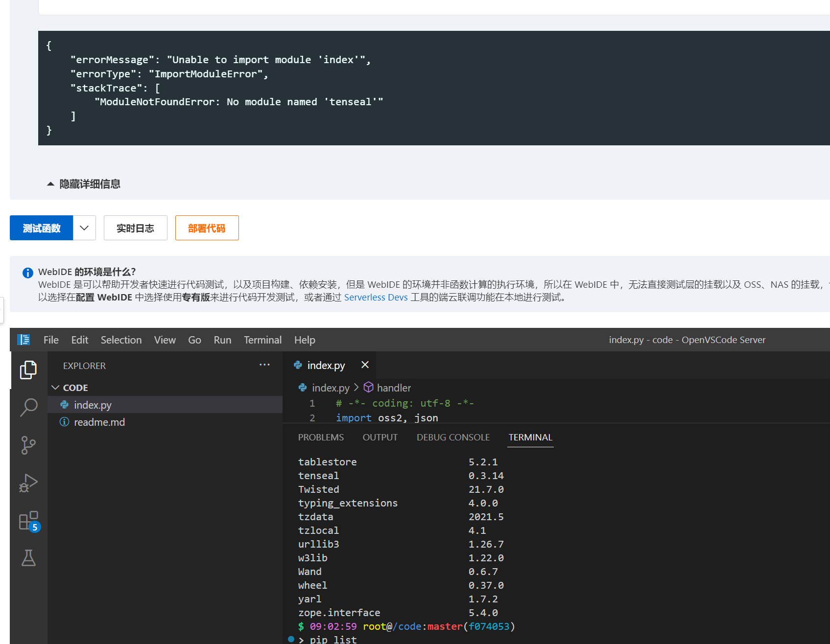Click the 'import oss2, json' code line

(387, 417)
